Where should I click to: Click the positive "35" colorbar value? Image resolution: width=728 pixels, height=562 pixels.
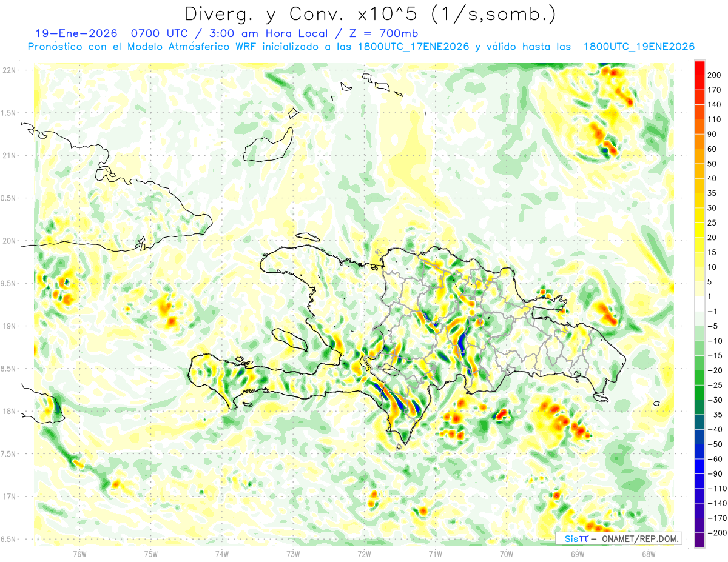click(712, 193)
